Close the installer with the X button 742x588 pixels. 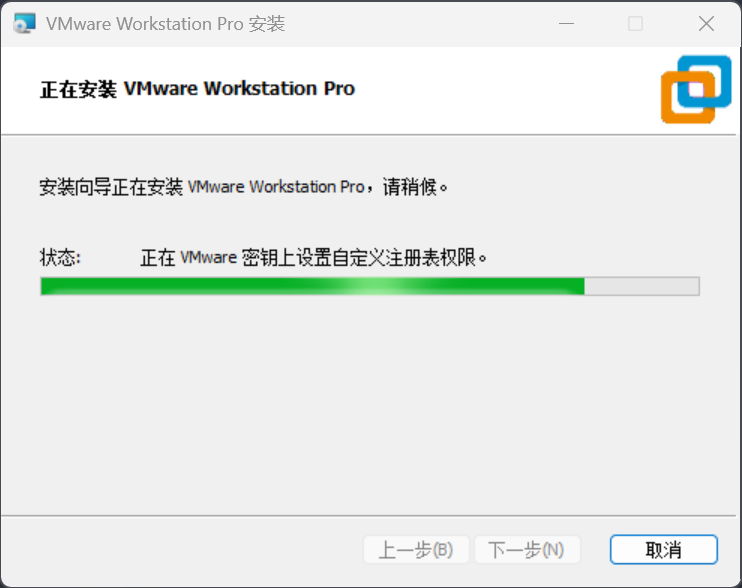(x=706, y=23)
